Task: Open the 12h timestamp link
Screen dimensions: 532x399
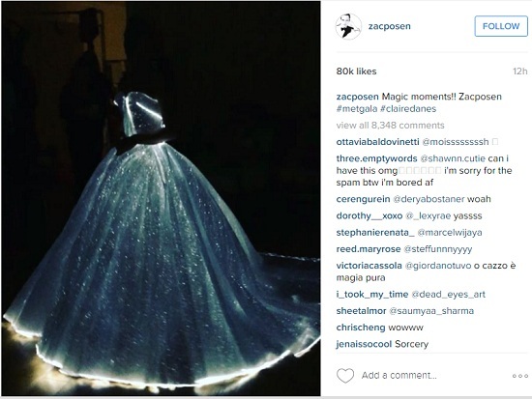Action: pyautogui.click(x=519, y=71)
